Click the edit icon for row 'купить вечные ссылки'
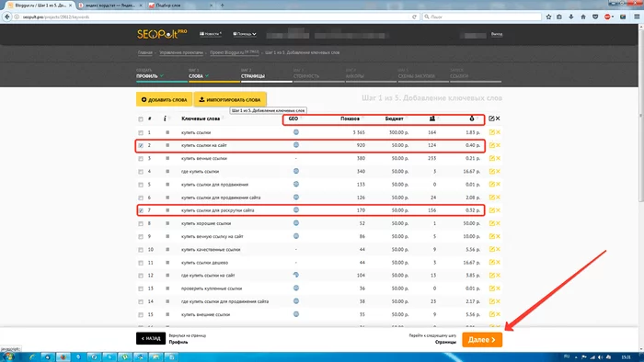 491,158
